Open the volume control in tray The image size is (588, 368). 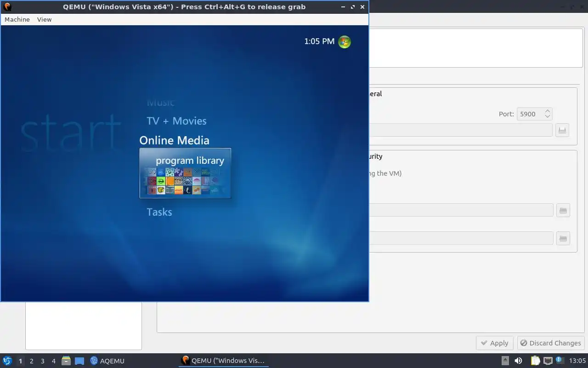[518, 361]
